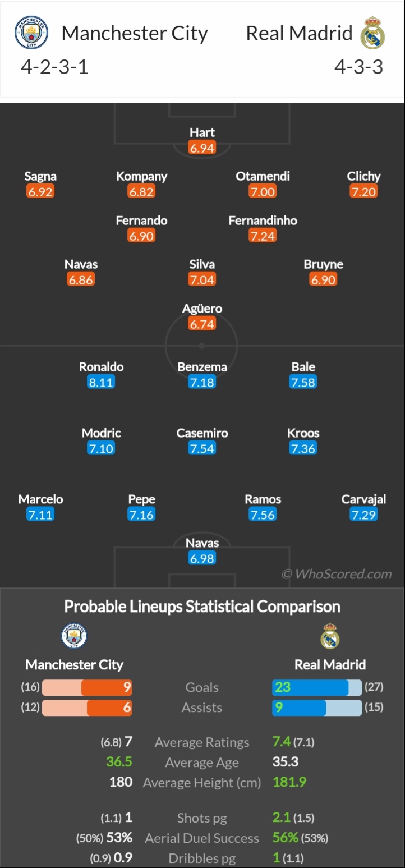
Task: Open Silva's player name
Action: pos(202,264)
